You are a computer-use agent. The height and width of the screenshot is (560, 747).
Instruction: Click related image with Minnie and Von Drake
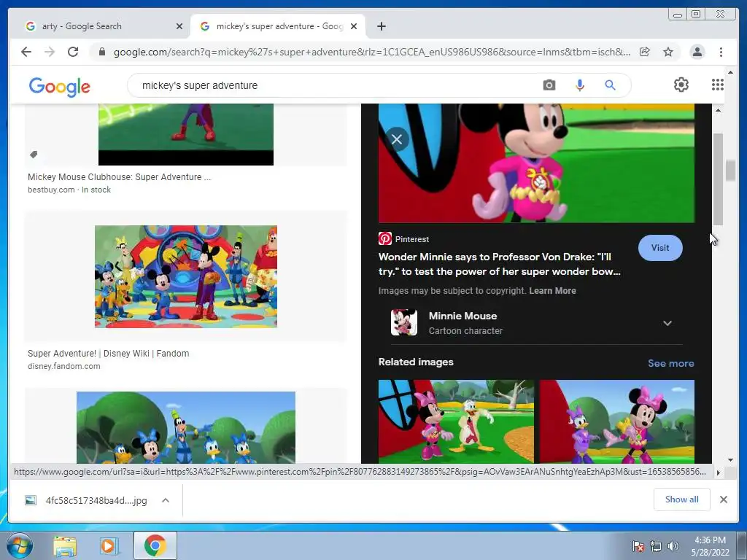pyautogui.click(x=456, y=421)
